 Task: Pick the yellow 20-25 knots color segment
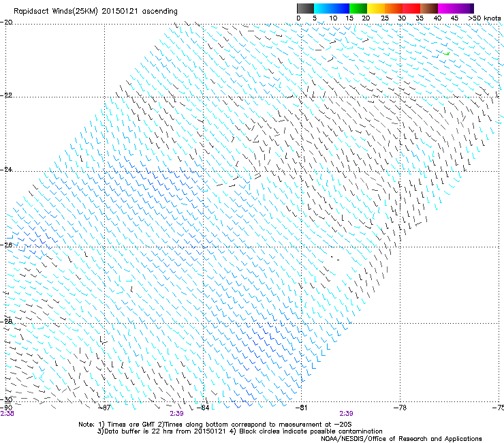[375, 8]
